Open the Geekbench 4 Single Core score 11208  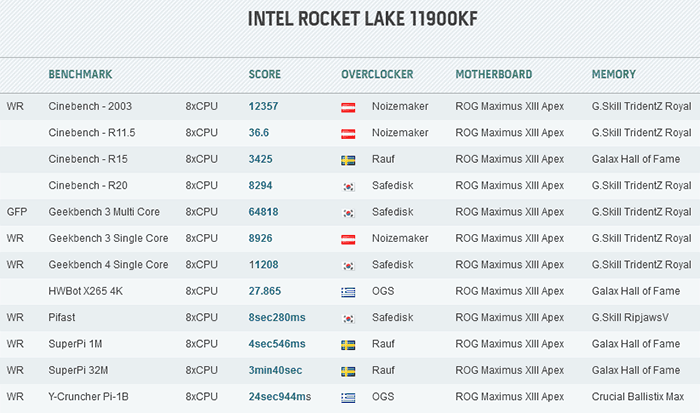click(263, 264)
